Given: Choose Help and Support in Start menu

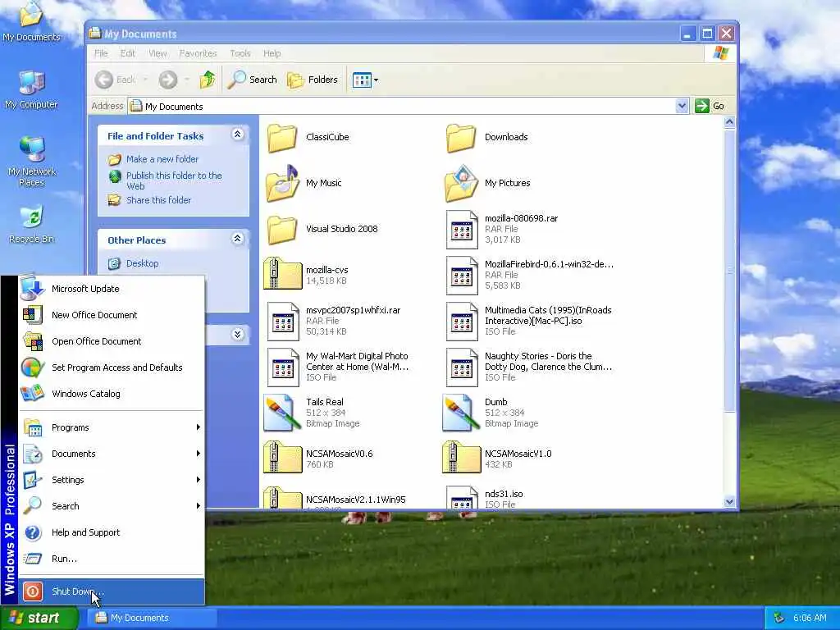Looking at the screenshot, I should click(112, 532).
